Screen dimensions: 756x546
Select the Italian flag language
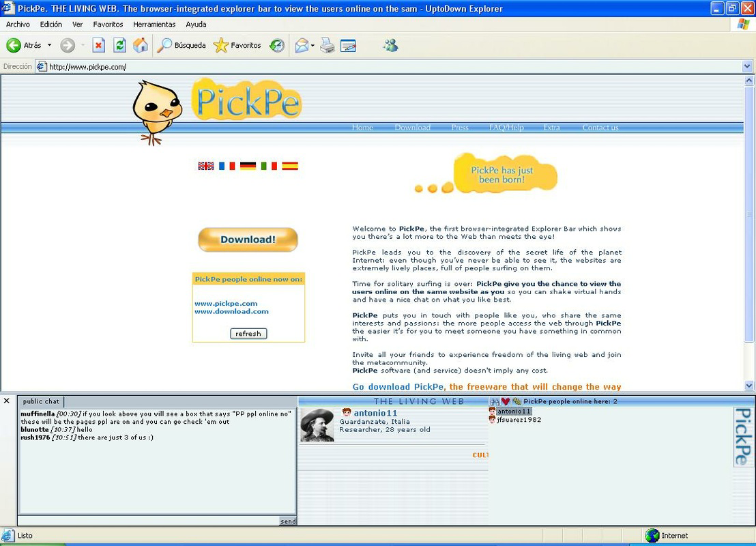(x=269, y=166)
